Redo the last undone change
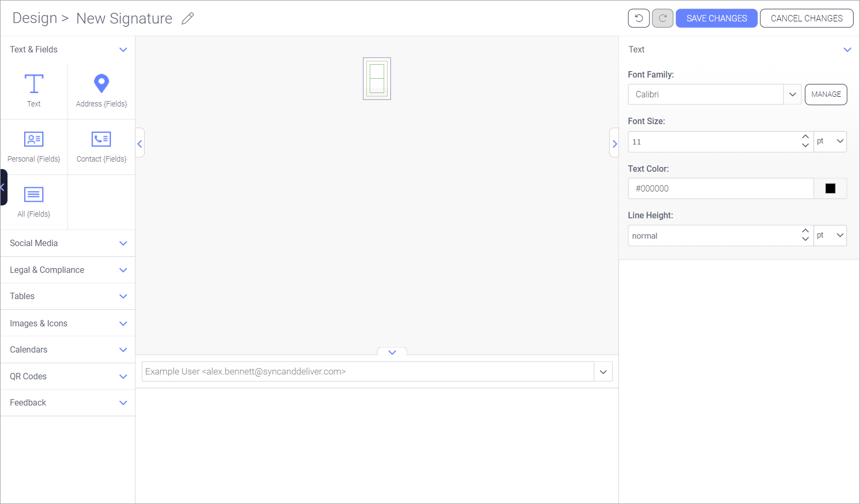This screenshot has width=860, height=504. point(662,18)
